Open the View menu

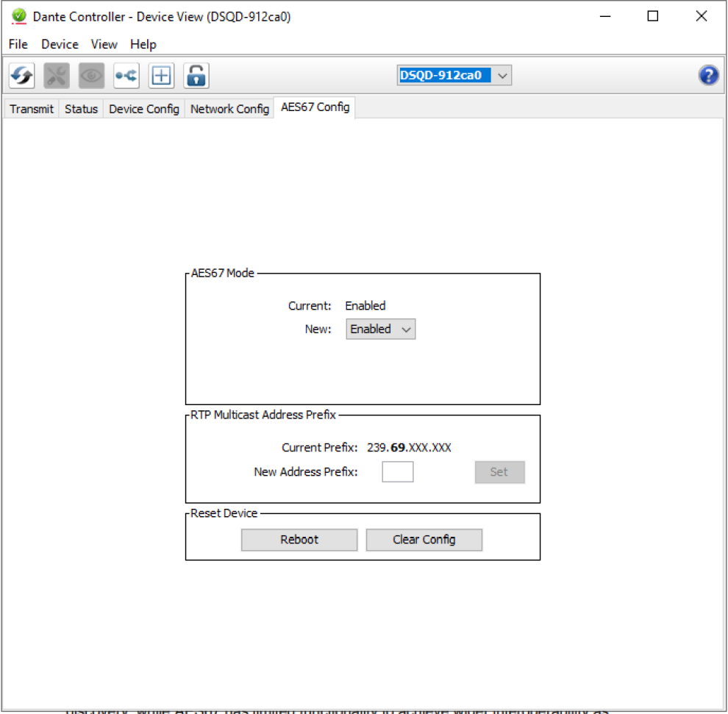[104, 44]
